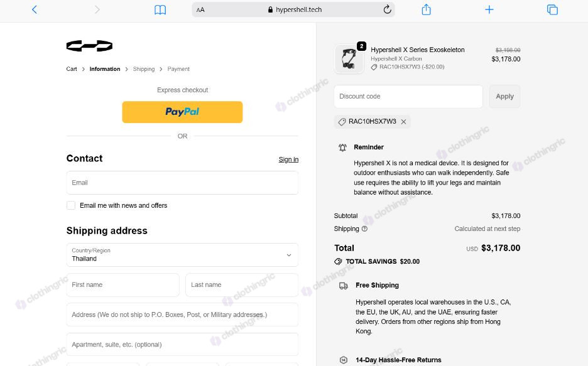Click the exoskeleton product thumbnail
This screenshot has width=588, height=366.
click(349, 59)
